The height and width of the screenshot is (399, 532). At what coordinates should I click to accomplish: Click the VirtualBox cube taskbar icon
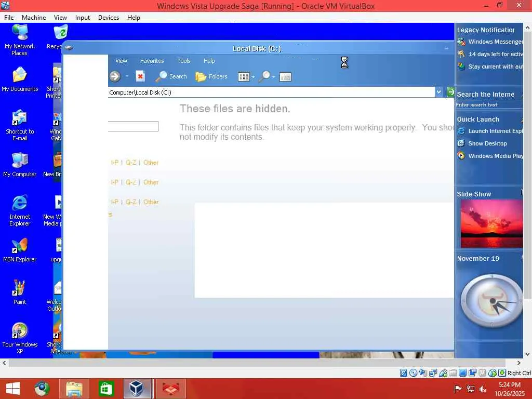136,389
